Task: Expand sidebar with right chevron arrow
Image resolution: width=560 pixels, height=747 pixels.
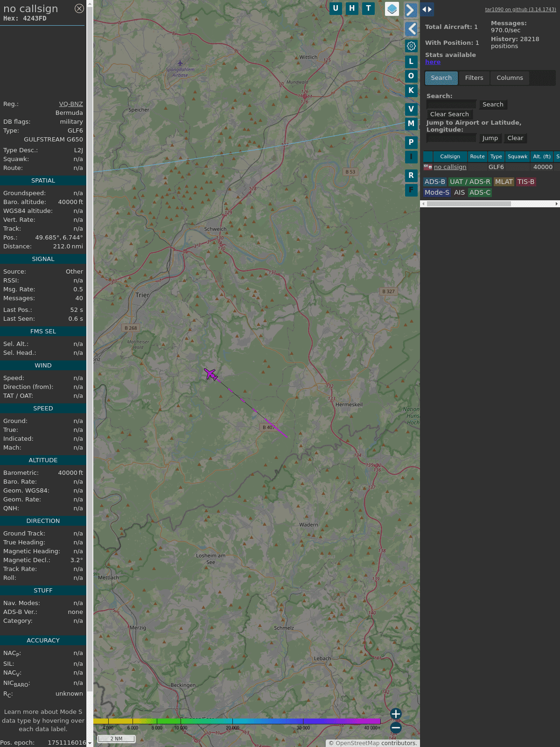Action: tap(411, 10)
